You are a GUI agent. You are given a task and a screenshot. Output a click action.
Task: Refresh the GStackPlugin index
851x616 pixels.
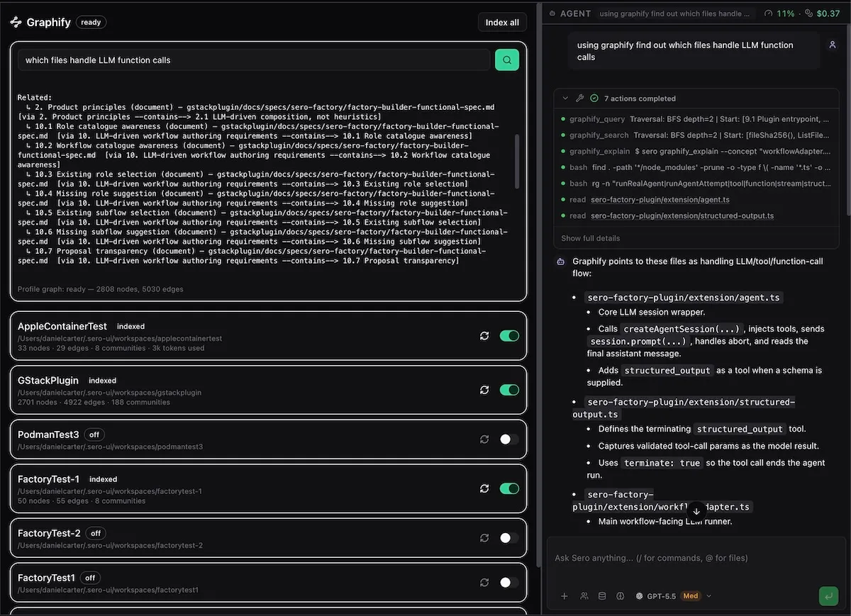click(x=484, y=390)
